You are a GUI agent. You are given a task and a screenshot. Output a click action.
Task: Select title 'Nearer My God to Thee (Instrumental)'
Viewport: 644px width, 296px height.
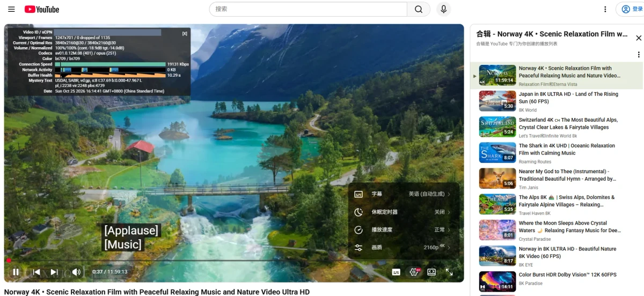tap(567, 175)
